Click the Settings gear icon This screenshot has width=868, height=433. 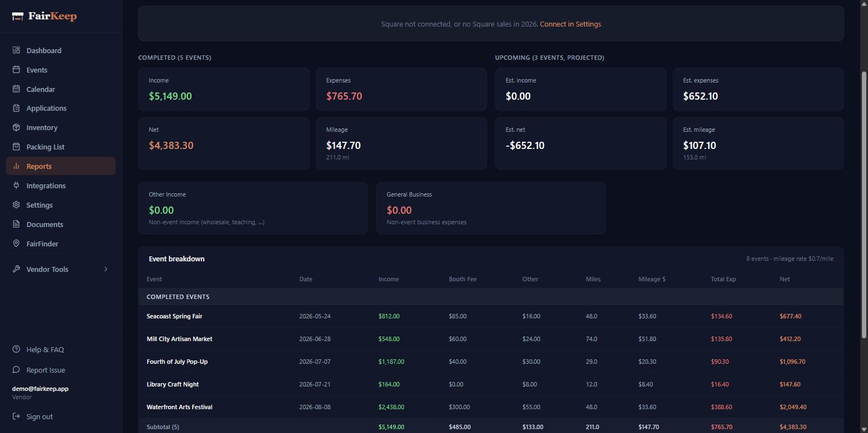[17, 205]
